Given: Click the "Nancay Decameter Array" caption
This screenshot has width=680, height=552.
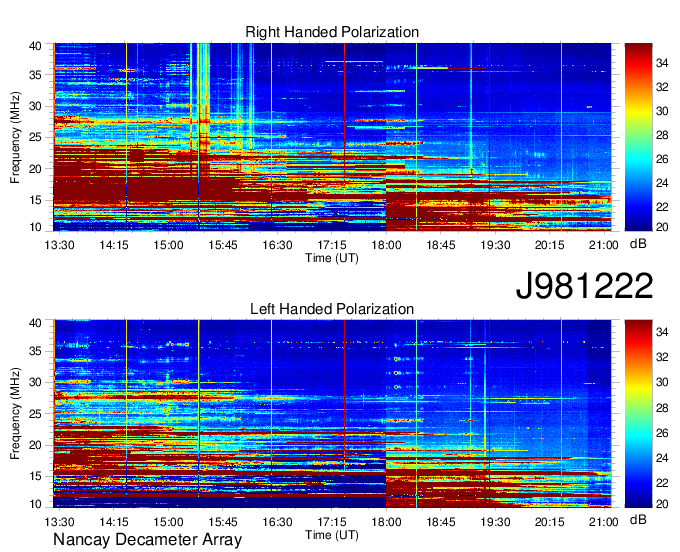Looking at the screenshot, I should coord(147,540).
